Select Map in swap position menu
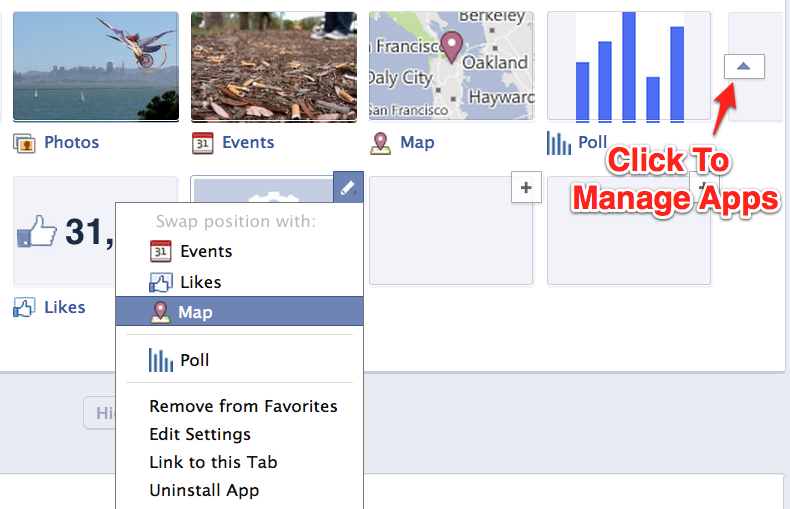 195,313
